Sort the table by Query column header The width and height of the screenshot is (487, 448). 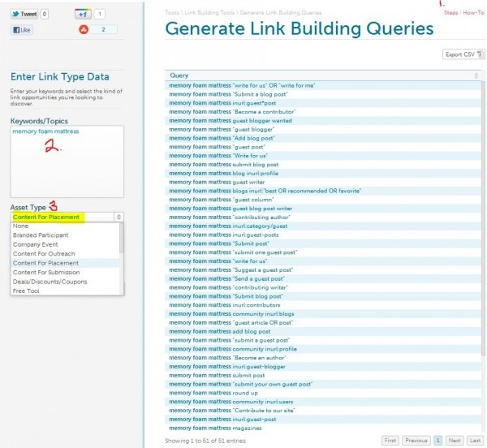(179, 75)
